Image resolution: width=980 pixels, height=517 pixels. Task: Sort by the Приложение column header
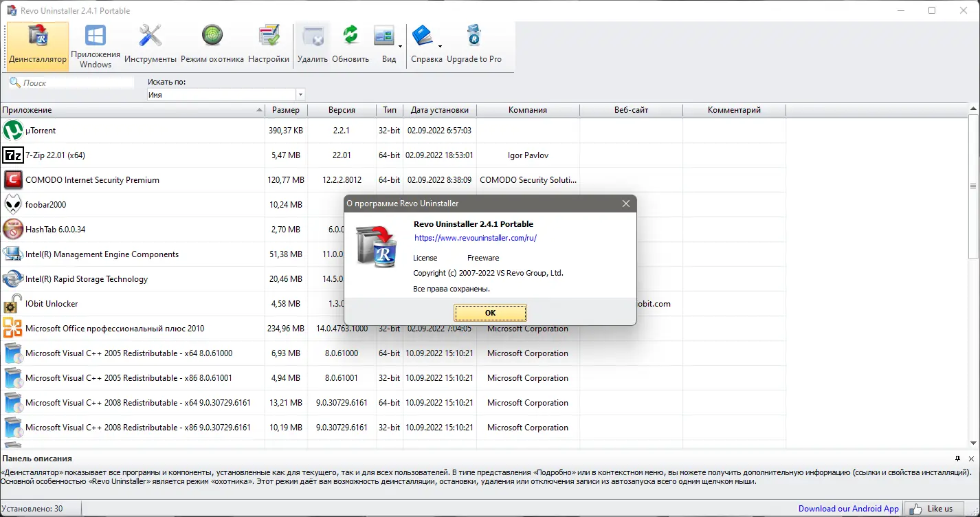pyautogui.click(x=133, y=110)
